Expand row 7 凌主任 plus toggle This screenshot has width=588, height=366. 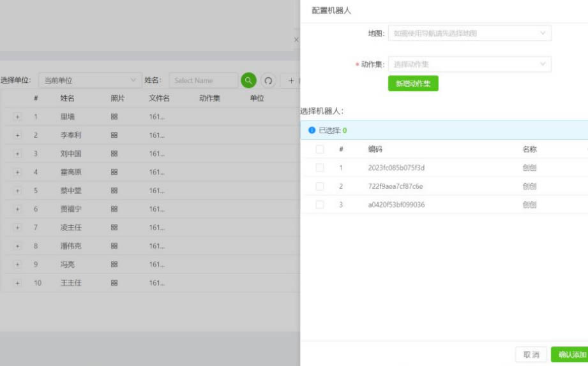17,228
